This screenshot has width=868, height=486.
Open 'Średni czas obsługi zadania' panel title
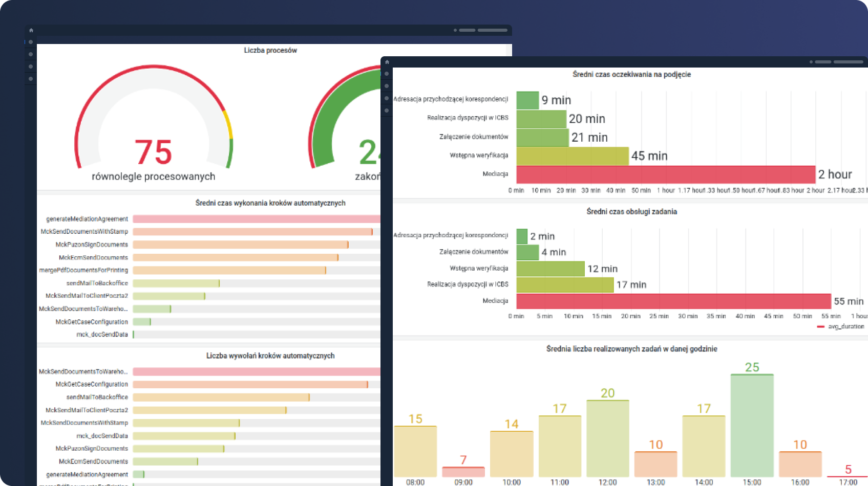click(x=631, y=212)
